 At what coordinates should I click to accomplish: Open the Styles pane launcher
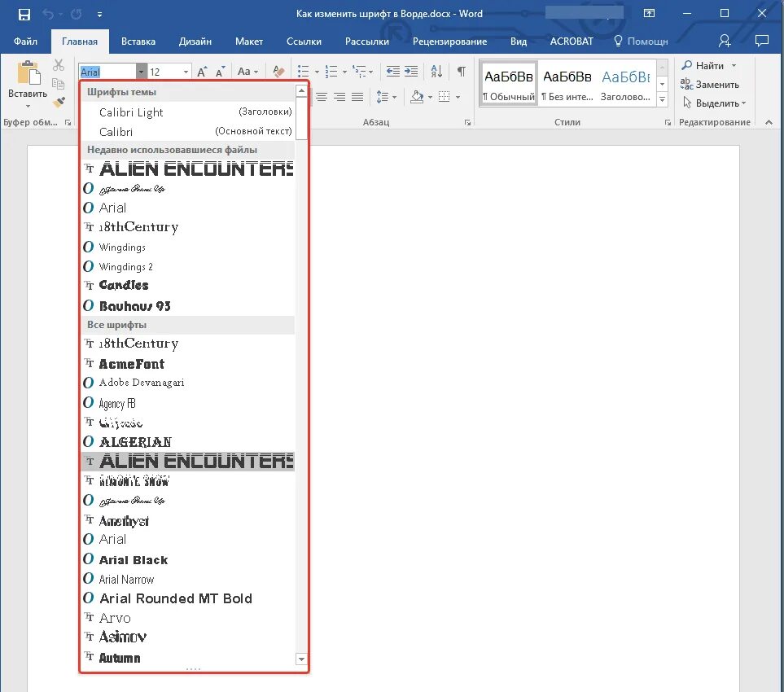point(668,122)
